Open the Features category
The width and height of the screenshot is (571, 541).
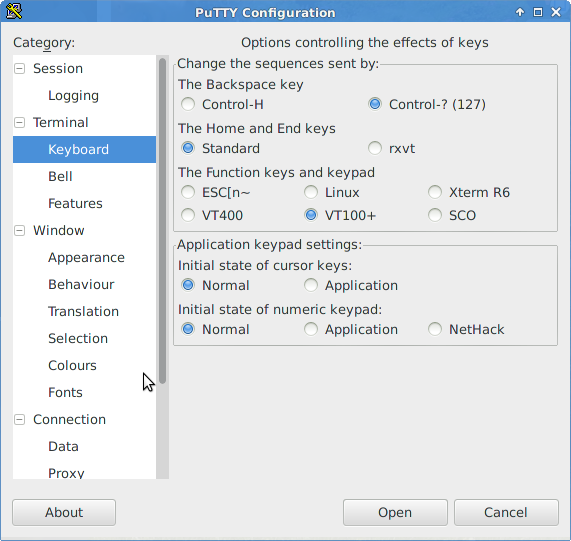tap(75, 203)
